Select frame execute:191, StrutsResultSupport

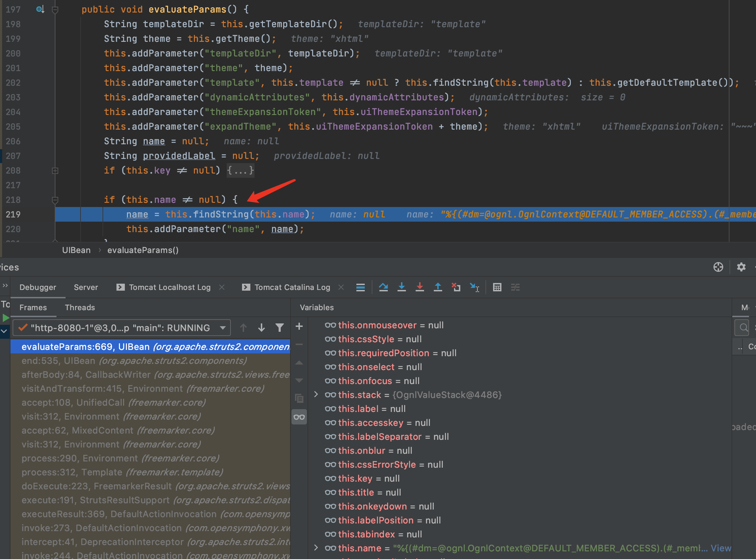pos(150,500)
